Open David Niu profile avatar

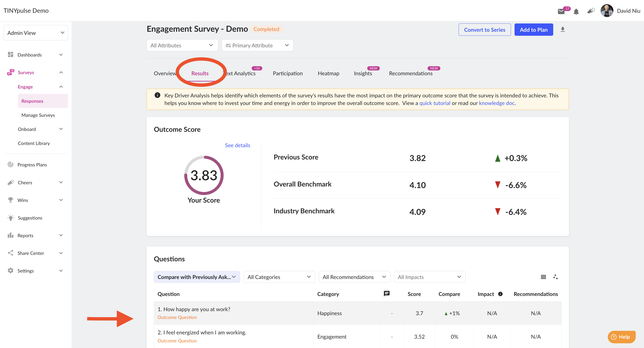tap(607, 11)
